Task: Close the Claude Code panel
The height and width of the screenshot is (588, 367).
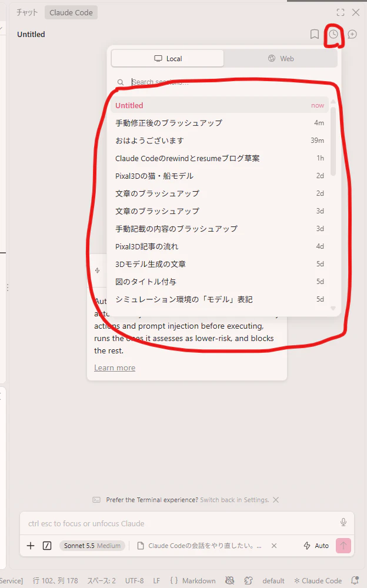Action: pyautogui.click(x=356, y=12)
